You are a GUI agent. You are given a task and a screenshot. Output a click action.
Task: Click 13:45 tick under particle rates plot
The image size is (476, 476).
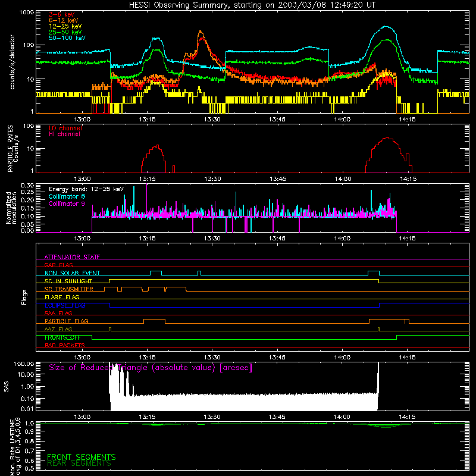[278, 179]
